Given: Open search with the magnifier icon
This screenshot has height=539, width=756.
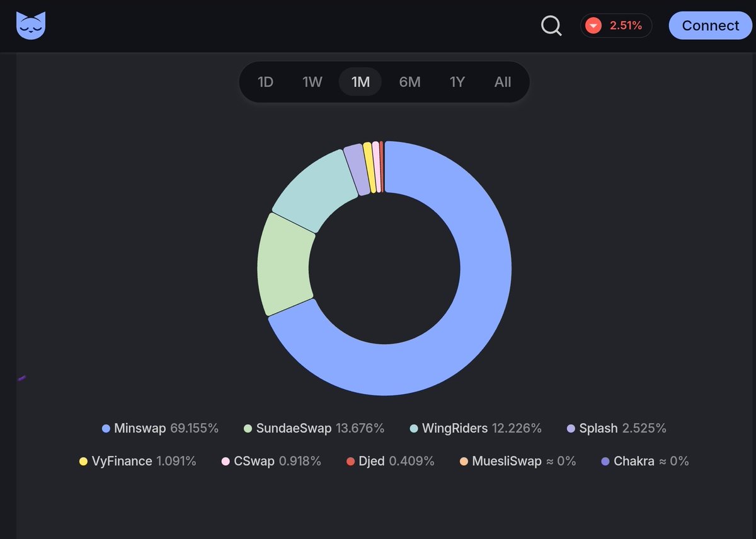Looking at the screenshot, I should [x=551, y=26].
